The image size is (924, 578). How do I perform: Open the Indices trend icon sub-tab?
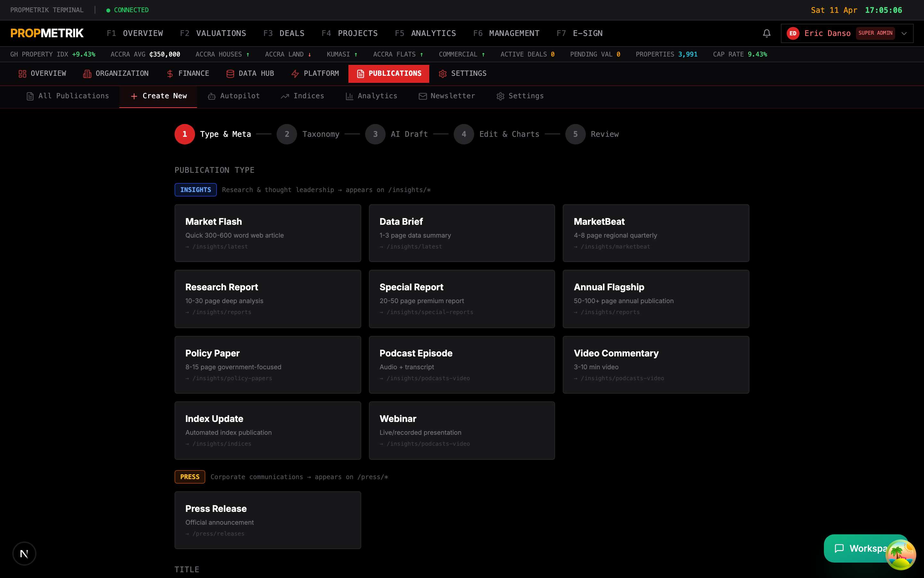tap(303, 96)
